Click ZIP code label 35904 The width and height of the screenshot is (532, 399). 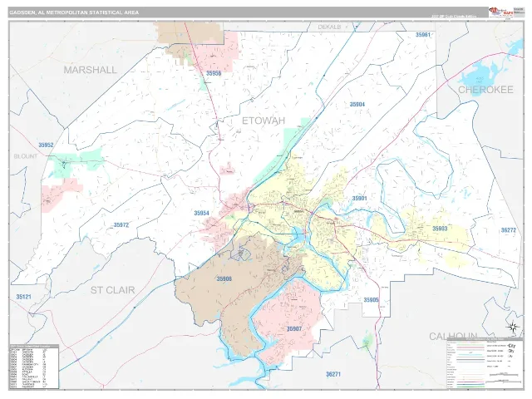pyautogui.click(x=357, y=105)
